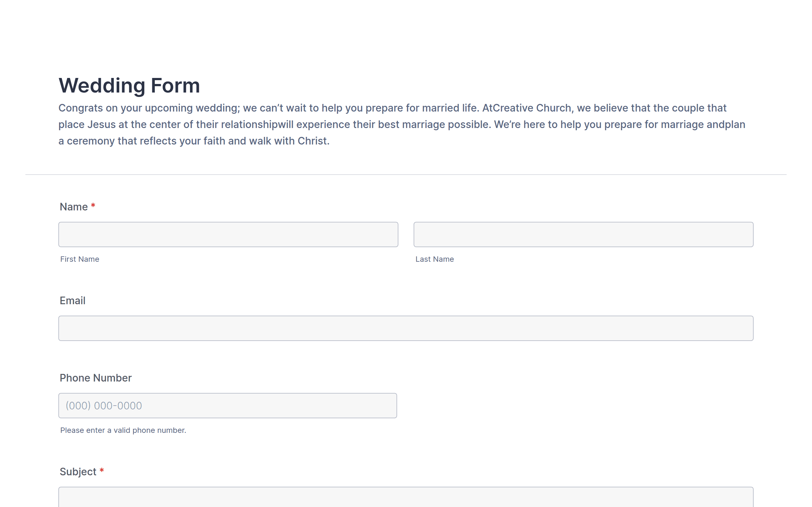Click the Phone Number label
Screen dimensions: 812x507
click(95, 378)
